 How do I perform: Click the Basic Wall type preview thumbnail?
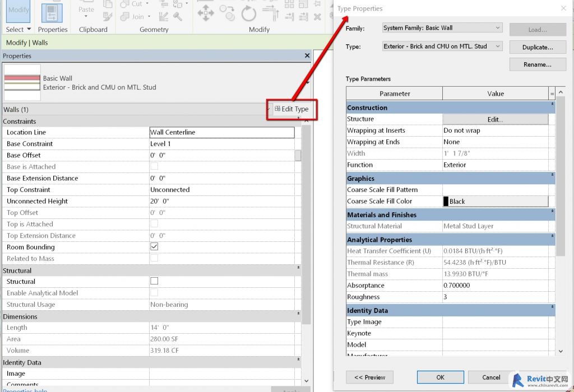click(22, 83)
